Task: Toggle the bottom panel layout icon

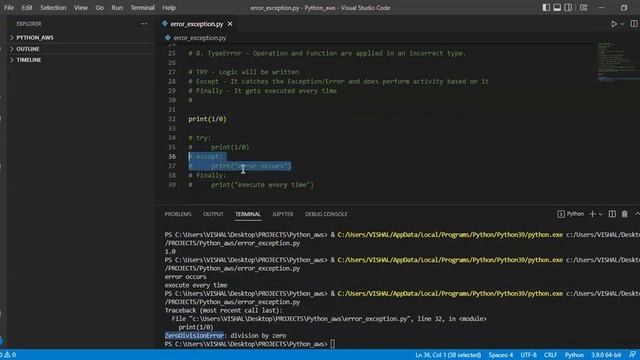Action: pos(557,8)
